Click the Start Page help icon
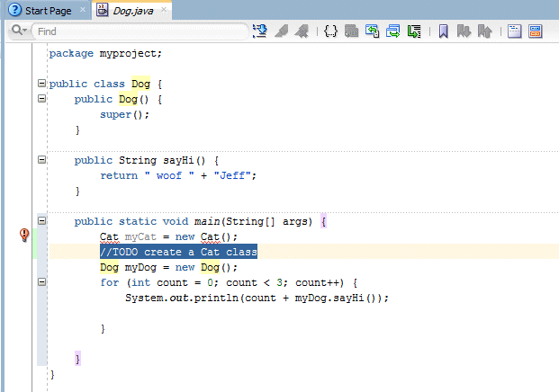 14,10
